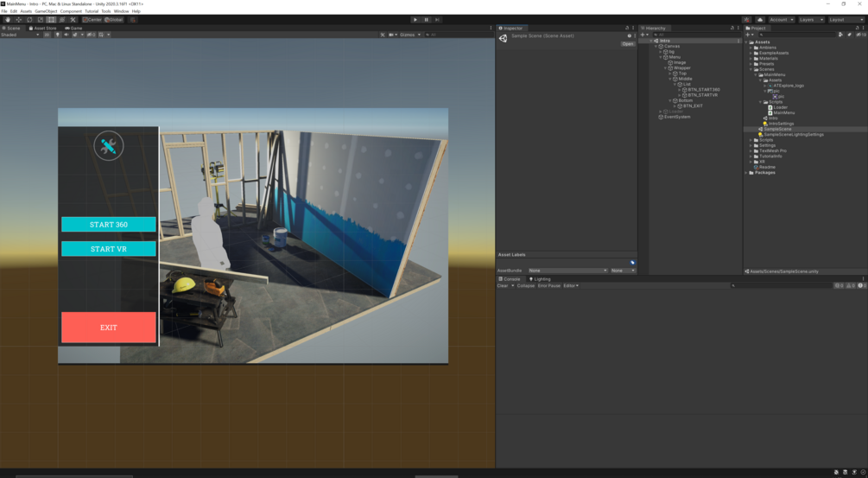Select the Loader script asset

(x=781, y=107)
